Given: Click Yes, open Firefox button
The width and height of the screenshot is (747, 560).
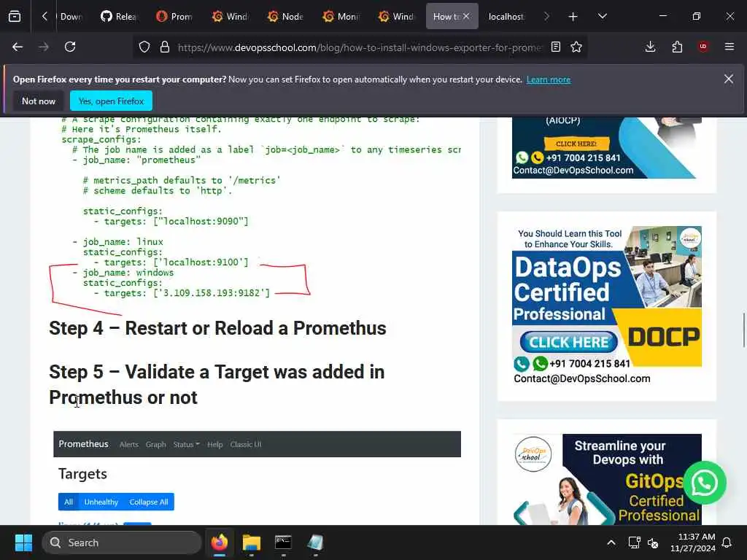Looking at the screenshot, I should [x=111, y=101].
